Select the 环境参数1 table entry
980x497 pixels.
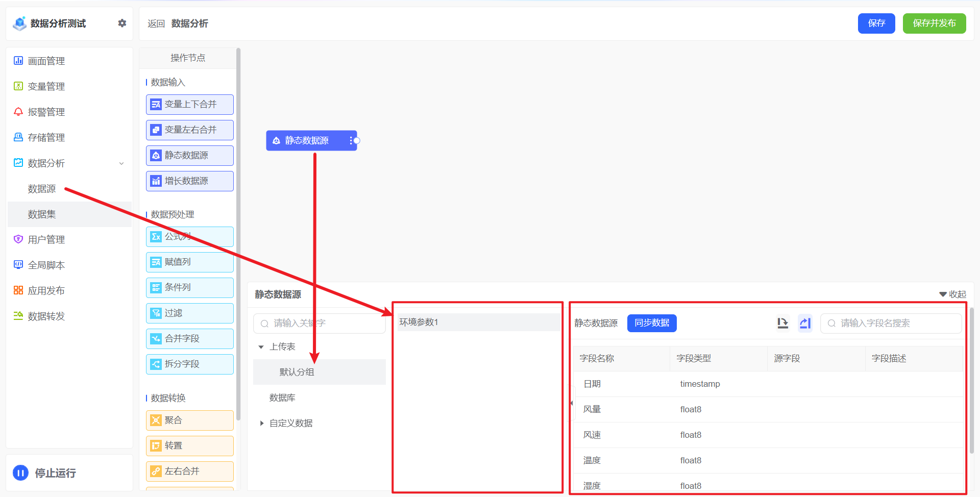point(420,322)
